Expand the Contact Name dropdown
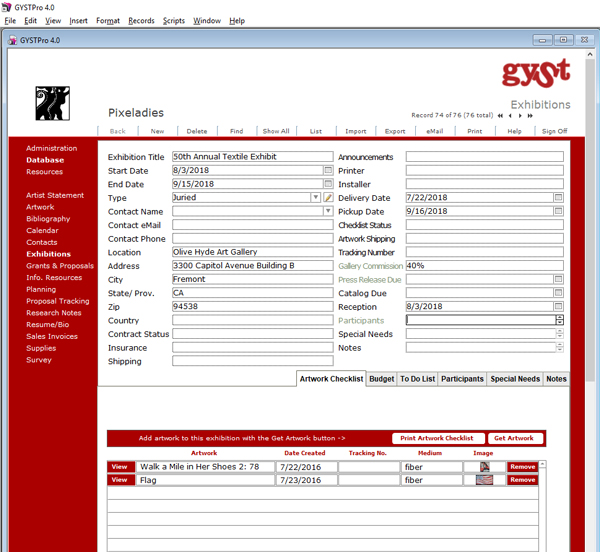This screenshot has width=600, height=552. pos(327,212)
